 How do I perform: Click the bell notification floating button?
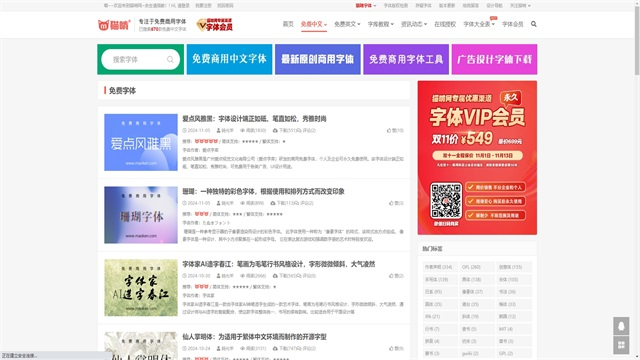click(621, 326)
